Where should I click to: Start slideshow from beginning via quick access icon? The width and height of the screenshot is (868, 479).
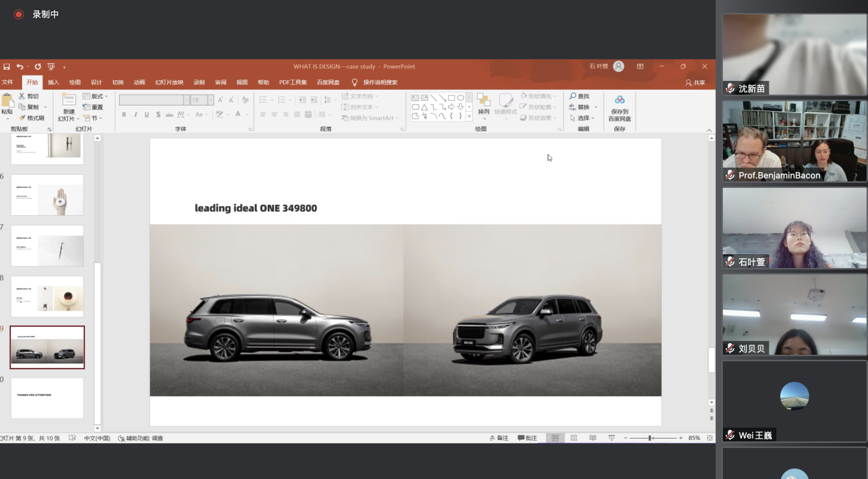pos(51,66)
